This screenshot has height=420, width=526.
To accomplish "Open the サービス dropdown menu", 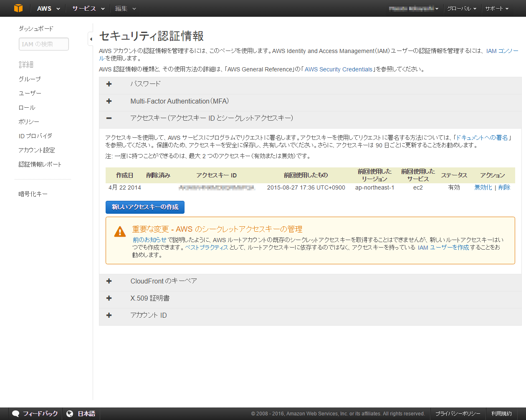I will [x=88, y=8].
